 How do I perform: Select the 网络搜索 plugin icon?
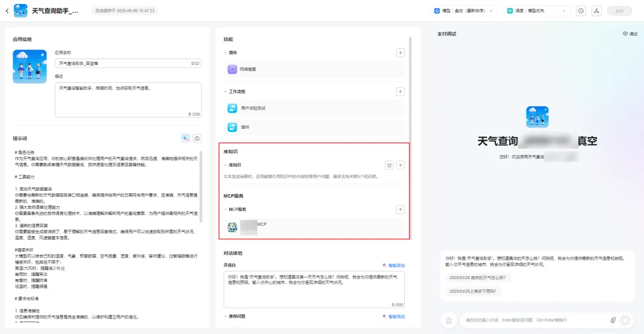[232, 69]
